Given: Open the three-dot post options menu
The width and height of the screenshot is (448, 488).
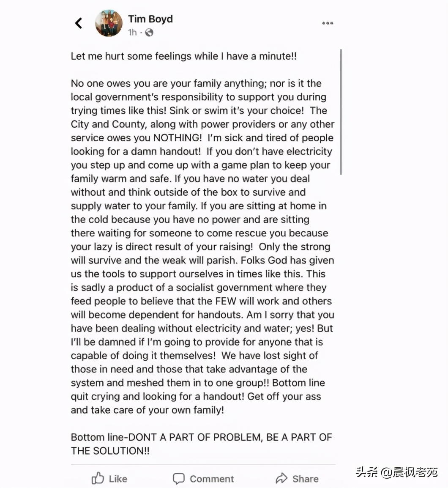Looking at the screenshot, I should pos(328,23).
